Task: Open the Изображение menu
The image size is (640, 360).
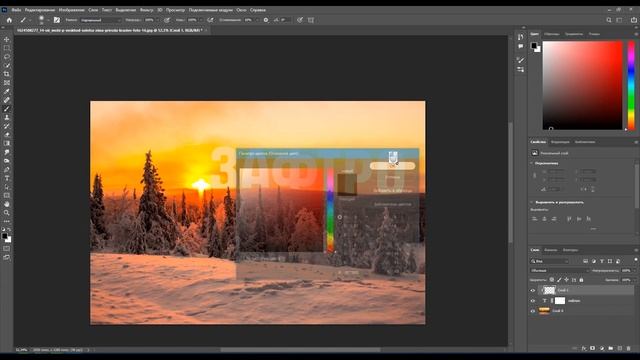Action: point(71,10)
